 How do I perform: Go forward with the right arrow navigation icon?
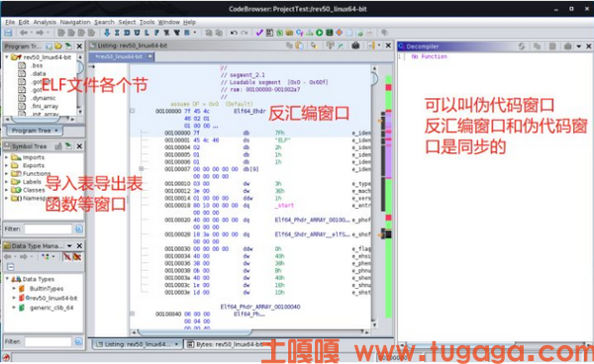pyautogui.click(x=40, y=33)
